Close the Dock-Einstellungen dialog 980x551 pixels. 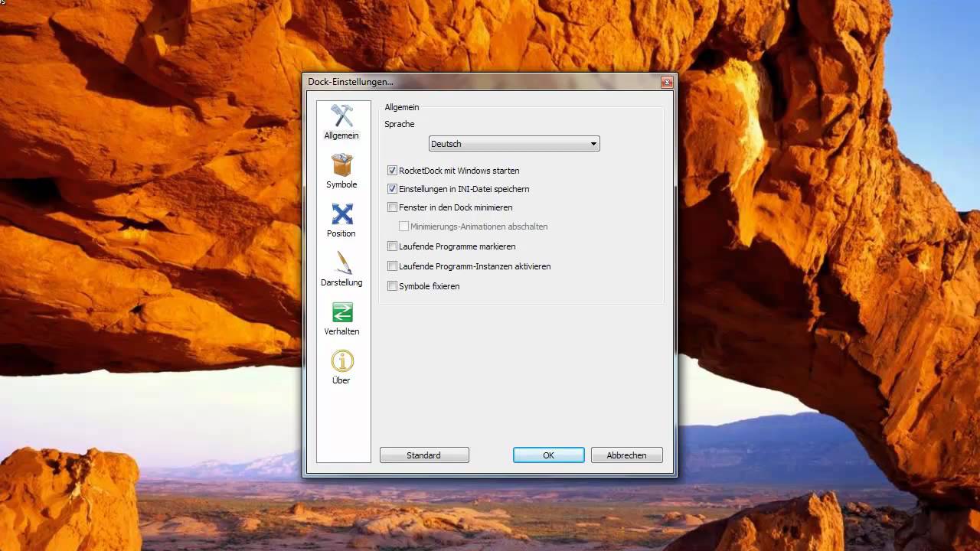[667, 81]
